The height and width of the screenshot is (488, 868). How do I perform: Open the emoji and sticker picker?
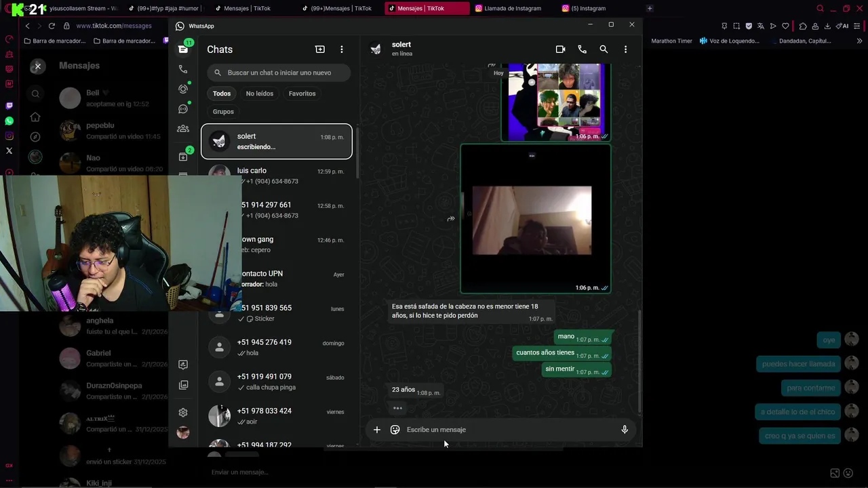(x=395, y=430)
